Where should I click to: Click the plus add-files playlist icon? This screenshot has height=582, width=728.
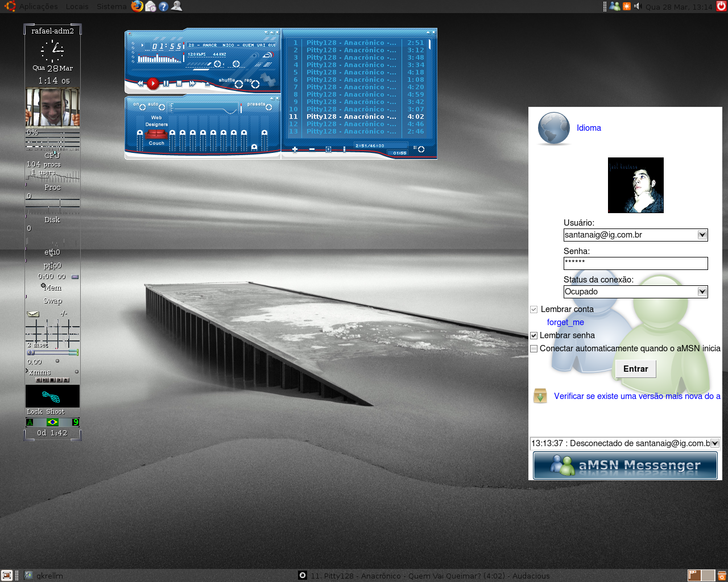(x=295, y=149)
